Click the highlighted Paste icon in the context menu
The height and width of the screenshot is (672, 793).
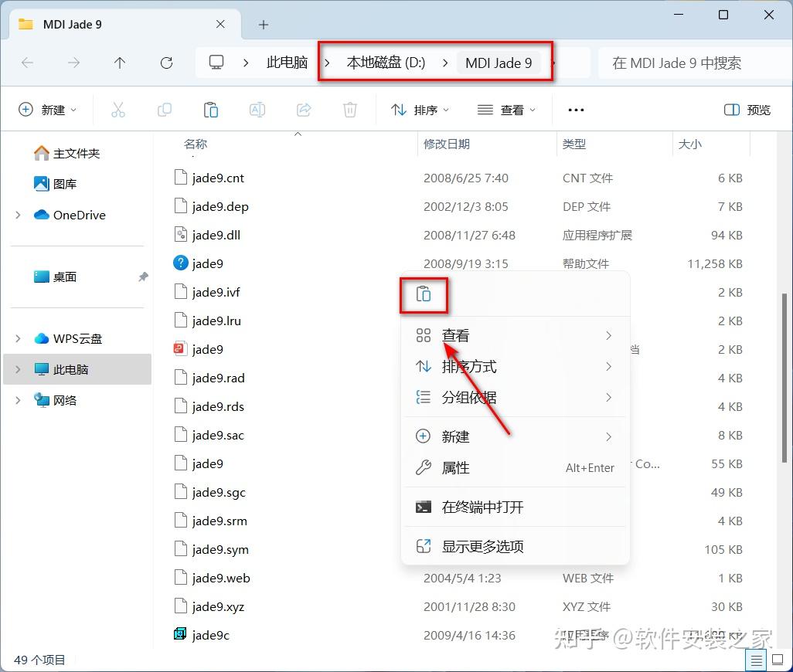[424, 294]
